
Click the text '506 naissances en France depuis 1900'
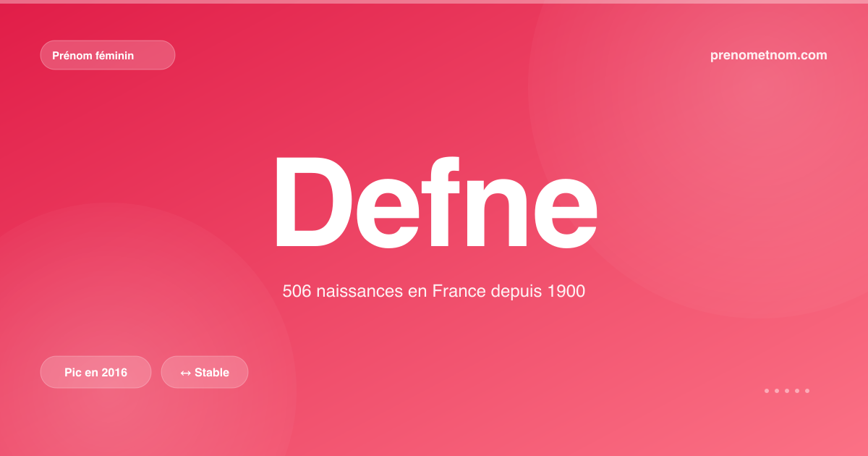point(434,292)
